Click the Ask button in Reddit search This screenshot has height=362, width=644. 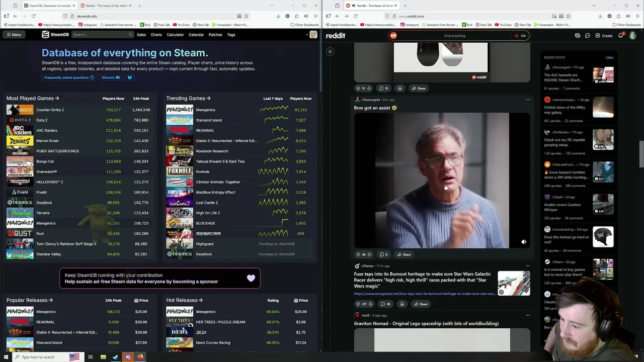point(520,36)
